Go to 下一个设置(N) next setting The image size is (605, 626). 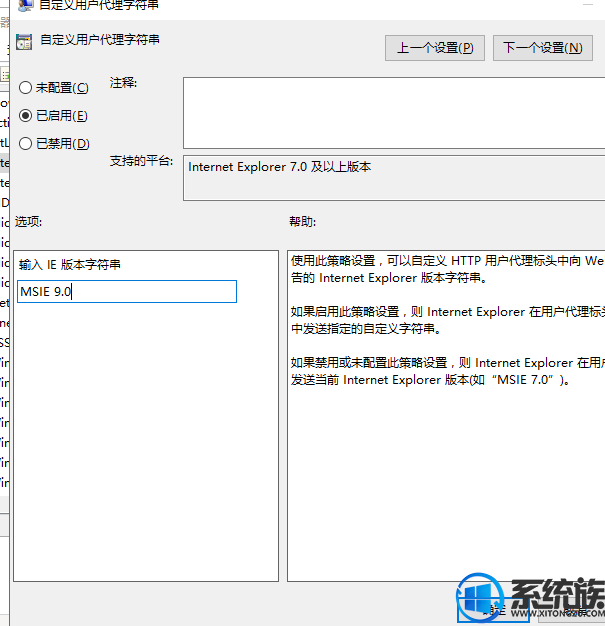[542, 48]
